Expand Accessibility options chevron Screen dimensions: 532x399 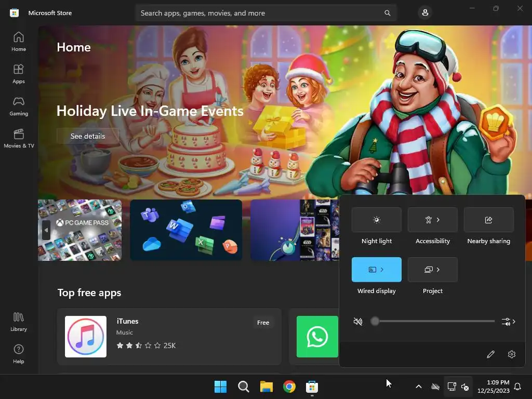[x=438, y=220]
